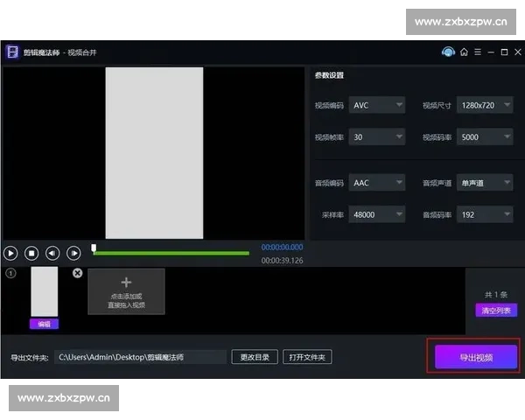Screen dimensions: 525x420
Task: Open the video bitrate 5000 dropdown
Action: tap(485, 137)
